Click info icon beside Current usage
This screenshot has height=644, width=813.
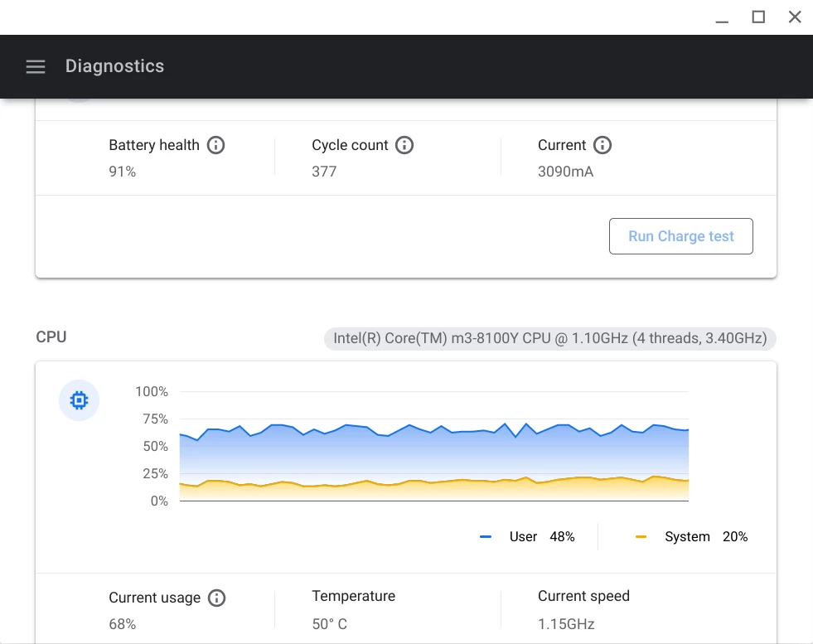click(217, 598)
